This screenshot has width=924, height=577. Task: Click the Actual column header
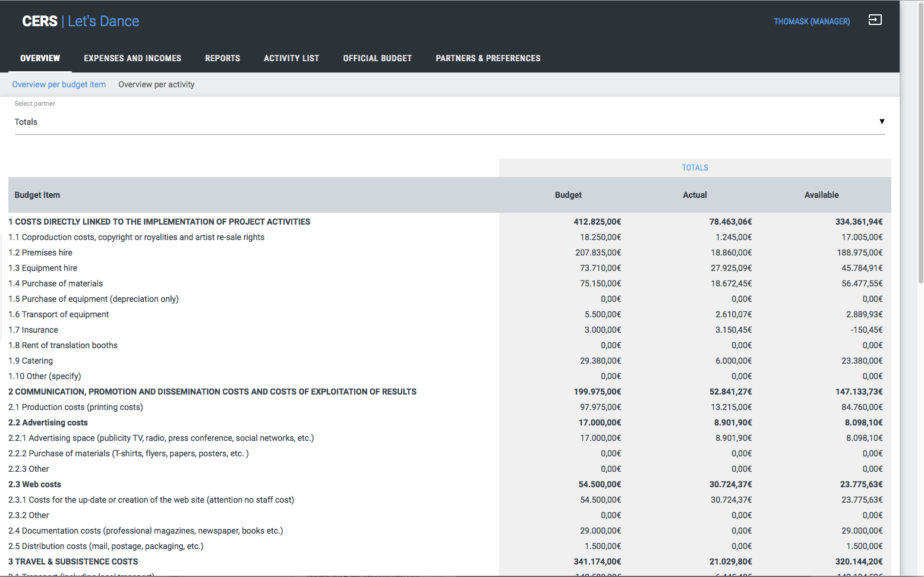pyautogui.click(x=695, y=195)
